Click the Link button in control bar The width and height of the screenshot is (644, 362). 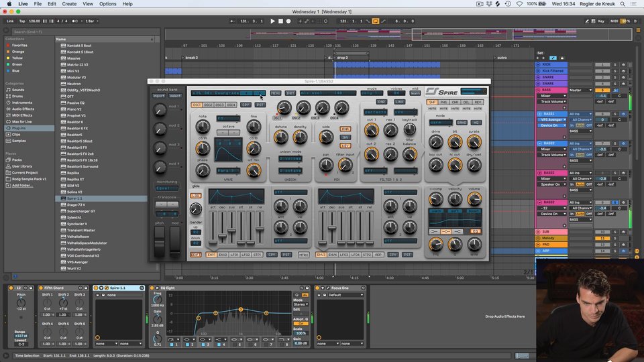pos(10,21)
